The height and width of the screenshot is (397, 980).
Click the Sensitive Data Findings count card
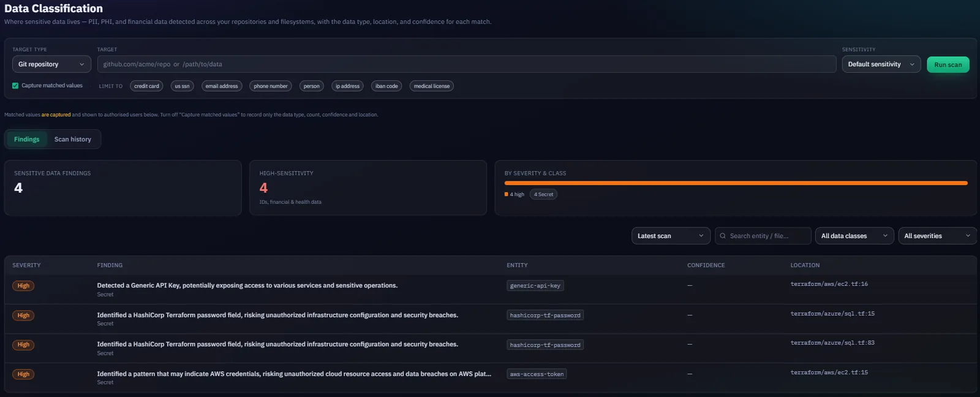point(123,188)
